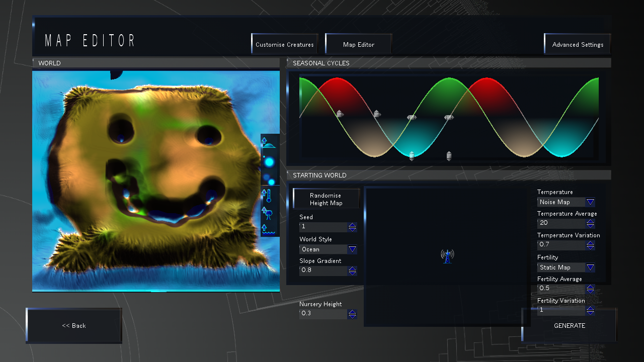
Task: Select the second upward handle from the left
Action: click(x=377, y=114)
